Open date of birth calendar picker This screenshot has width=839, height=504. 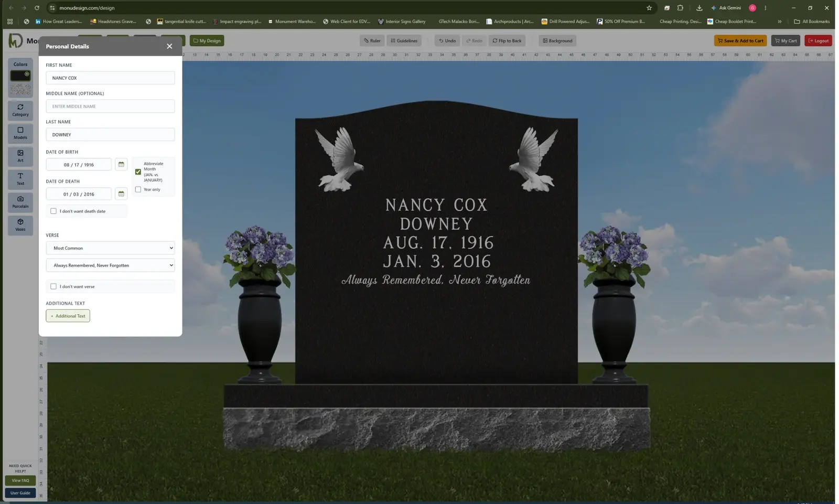point(121,165)
